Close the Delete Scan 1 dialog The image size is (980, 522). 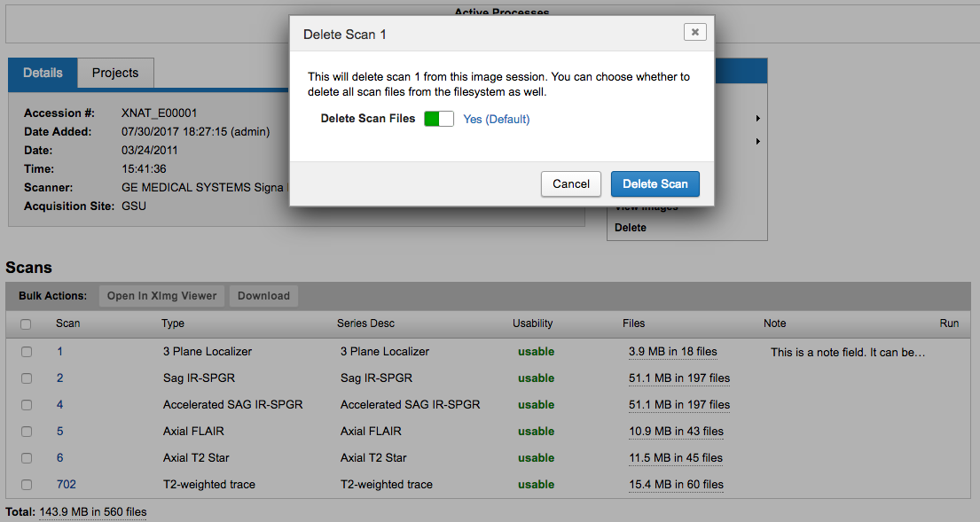694,32
